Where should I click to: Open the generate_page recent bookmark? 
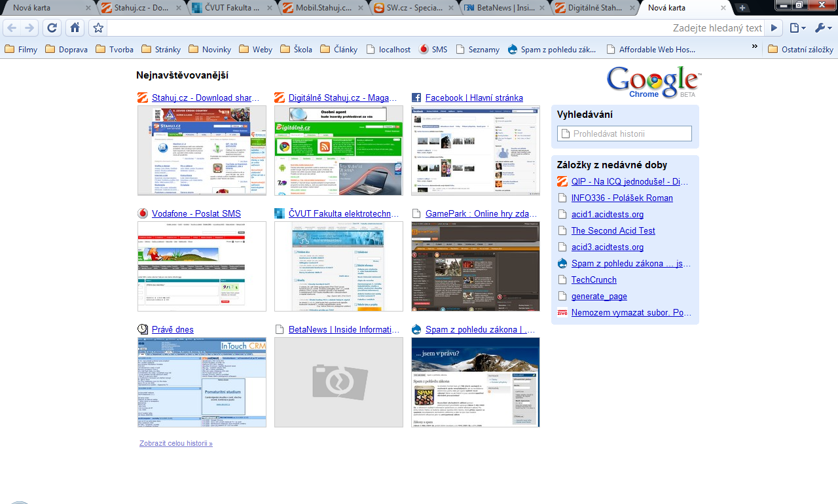coord(599,296)
